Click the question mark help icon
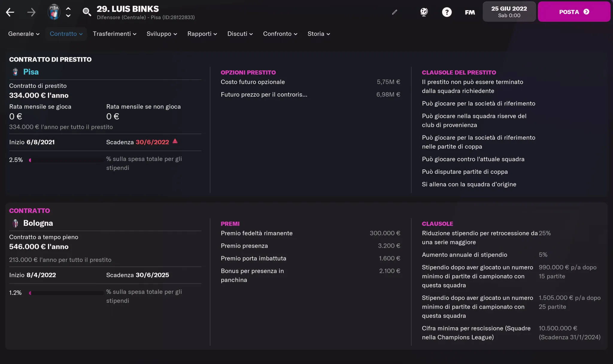613x364 pixels. (447, 12)
